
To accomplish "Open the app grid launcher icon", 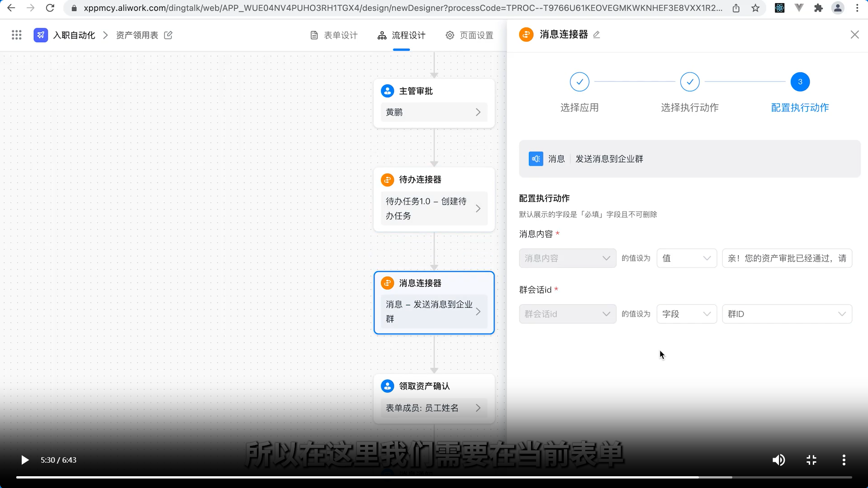I will 17,35.
